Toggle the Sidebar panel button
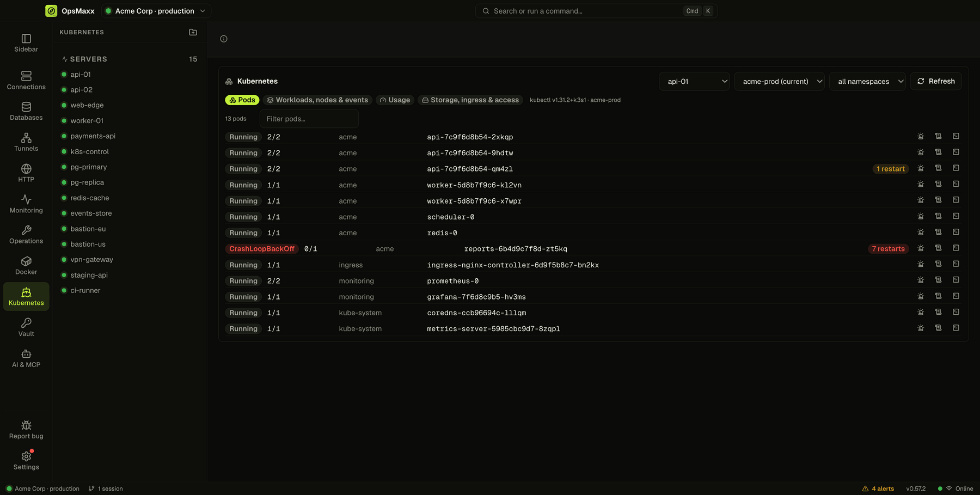The image size is (980, 495). click(x=26, y=43)
